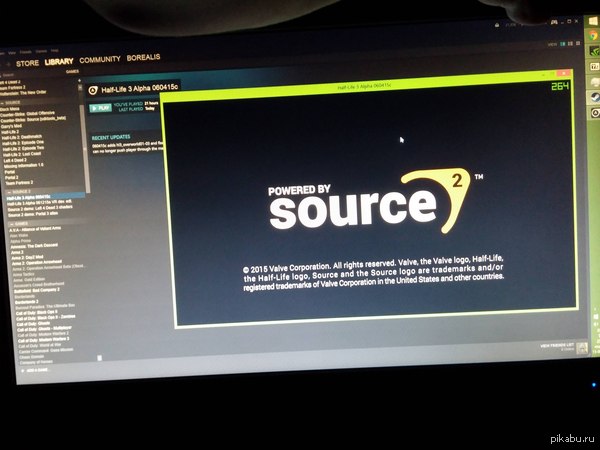The height and width of the screenshot is (450, 600).
Task: Select Borderlands 2 in games list
Action: tap(27, 302)
